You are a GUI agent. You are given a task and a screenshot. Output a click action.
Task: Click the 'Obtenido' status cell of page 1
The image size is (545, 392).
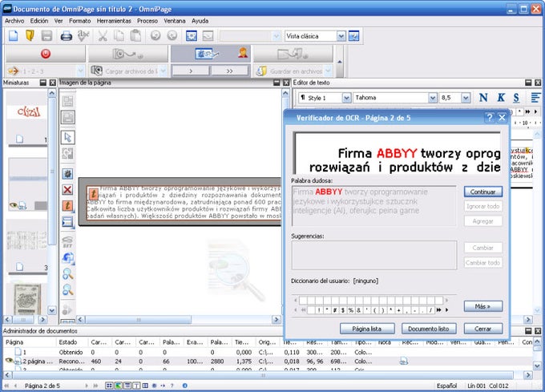(71, 352)
